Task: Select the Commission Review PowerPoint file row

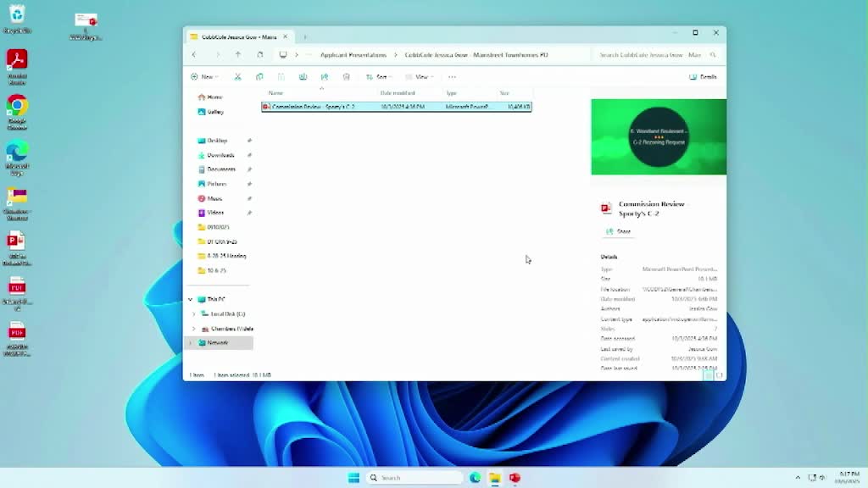Action: point(397,106)
